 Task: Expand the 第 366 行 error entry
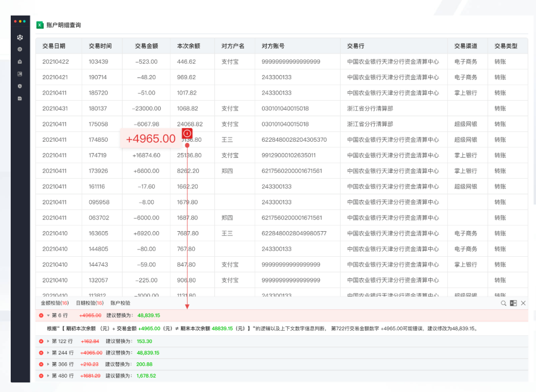[48, 364]
